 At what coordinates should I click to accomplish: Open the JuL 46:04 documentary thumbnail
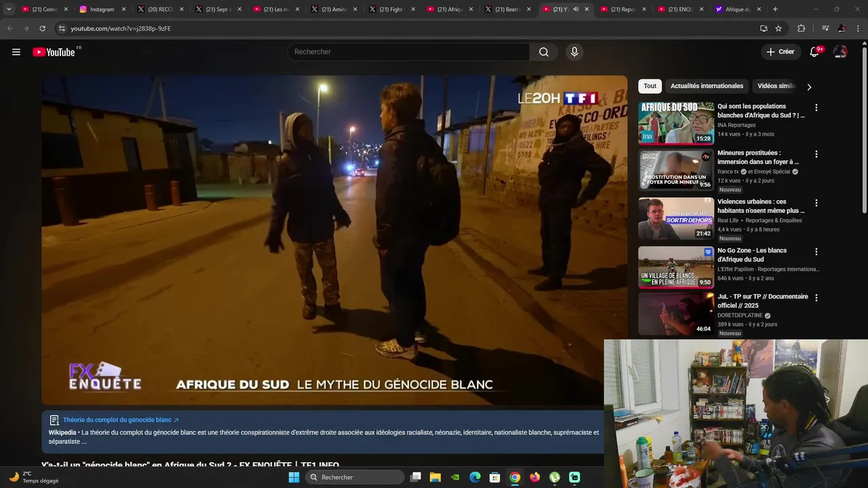(x=676, y=314)
